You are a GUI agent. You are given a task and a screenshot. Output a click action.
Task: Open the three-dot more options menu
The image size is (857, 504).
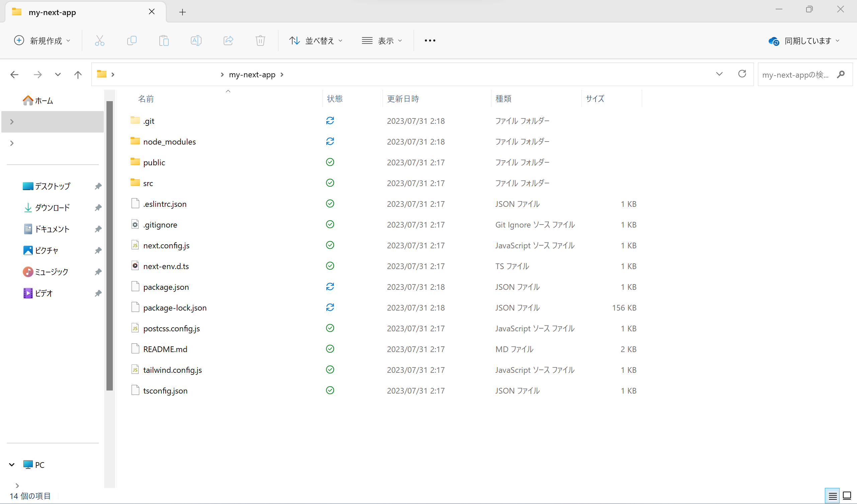(x=430, y=40)
